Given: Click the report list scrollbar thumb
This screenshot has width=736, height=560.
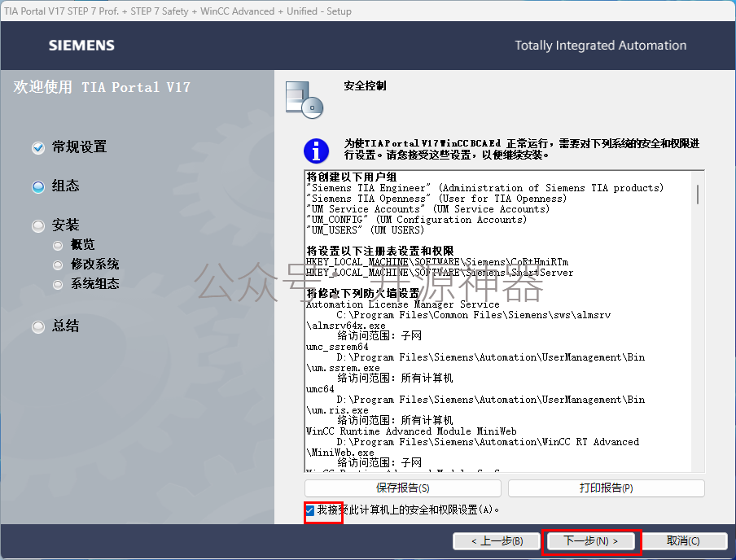Looking at the screenshot, I should pos(698,195).
